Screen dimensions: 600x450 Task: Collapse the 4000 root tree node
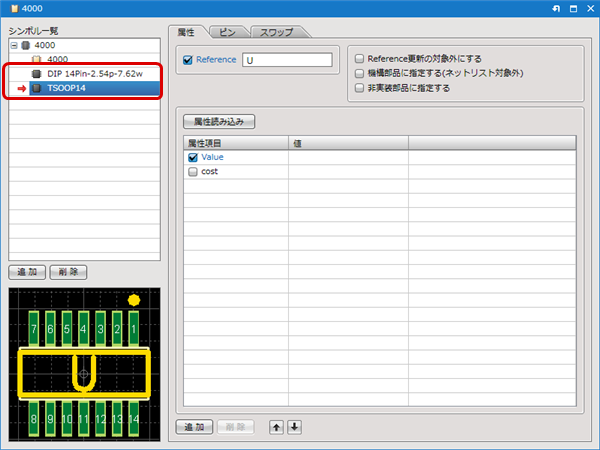coord(14,46)
